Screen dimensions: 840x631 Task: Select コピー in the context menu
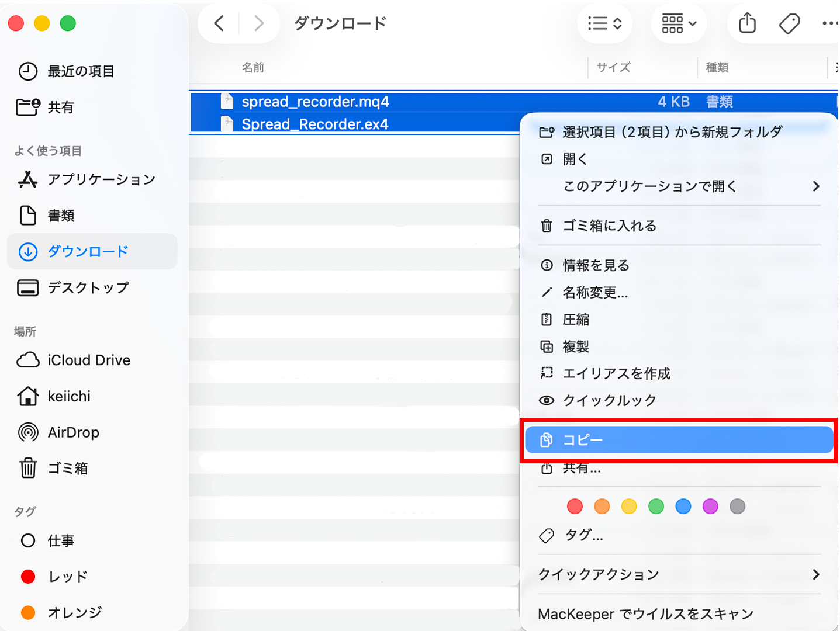(678, 440)
